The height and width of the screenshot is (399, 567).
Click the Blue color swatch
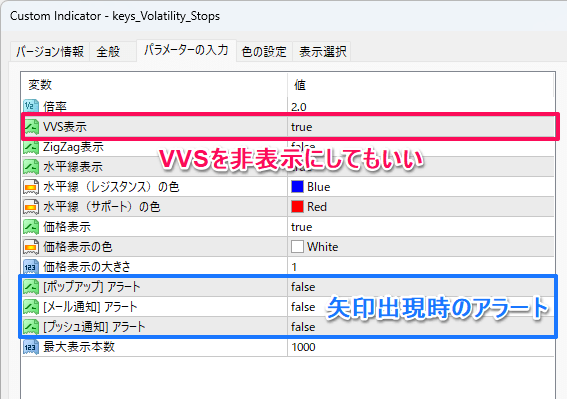pyautogui.click(x=297, y=187)
